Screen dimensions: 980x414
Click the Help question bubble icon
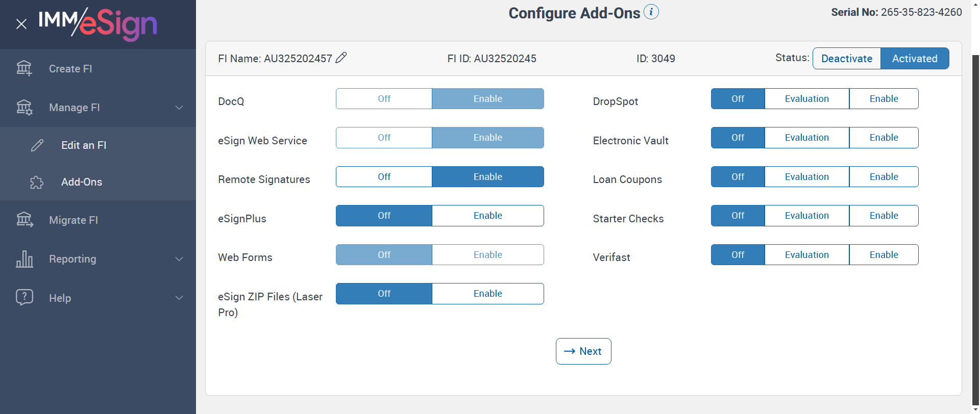(24, 298)
